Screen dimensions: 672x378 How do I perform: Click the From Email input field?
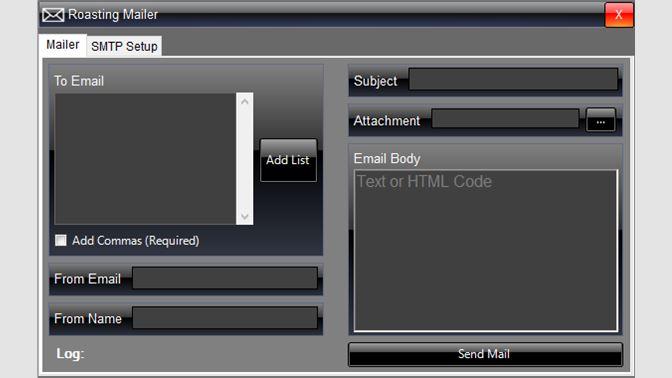coord(225,278)
